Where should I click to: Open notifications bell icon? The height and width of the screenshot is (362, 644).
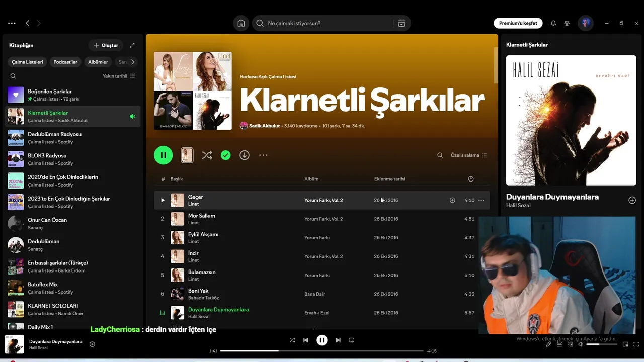pyautogui.click(x=553, y=23)
